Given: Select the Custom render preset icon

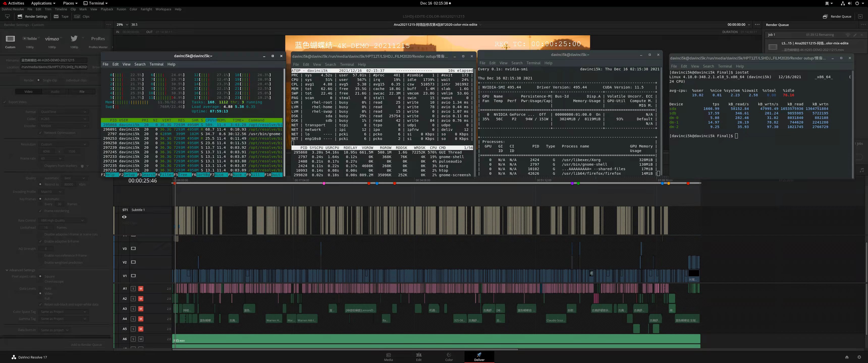Looking at the screenshot, I should click(10, 39).
